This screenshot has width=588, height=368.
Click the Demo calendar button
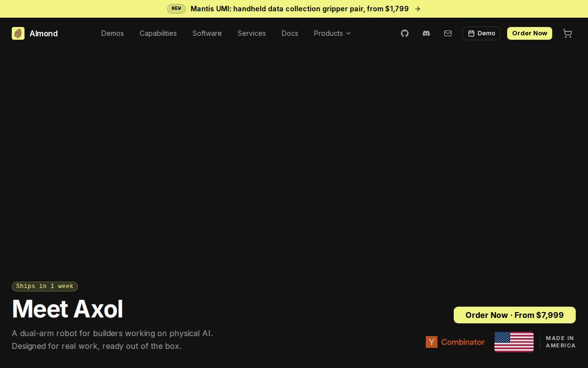click(x=482, y=33)
